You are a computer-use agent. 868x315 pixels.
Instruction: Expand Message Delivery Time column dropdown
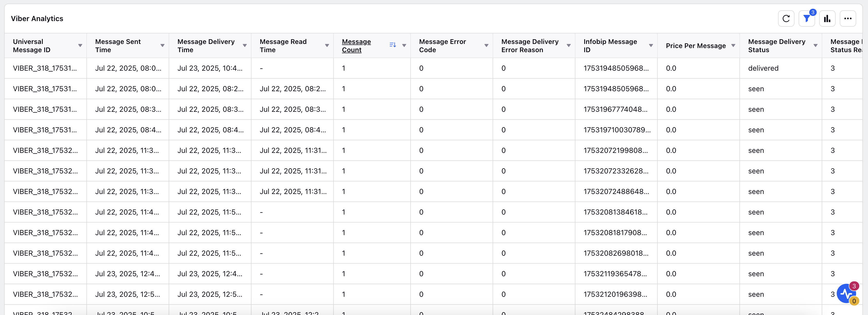coord(245,45)
